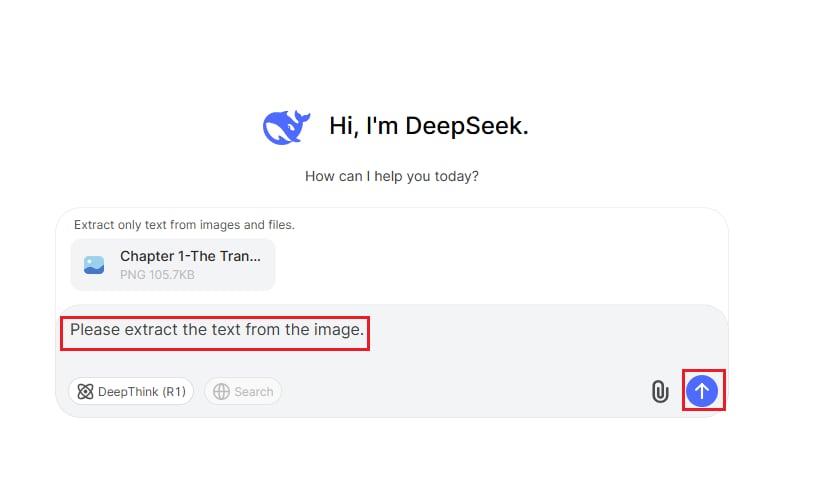Click the image file icon in attachment chip
Screen dimensions: 820x494
tap(94, 265)
